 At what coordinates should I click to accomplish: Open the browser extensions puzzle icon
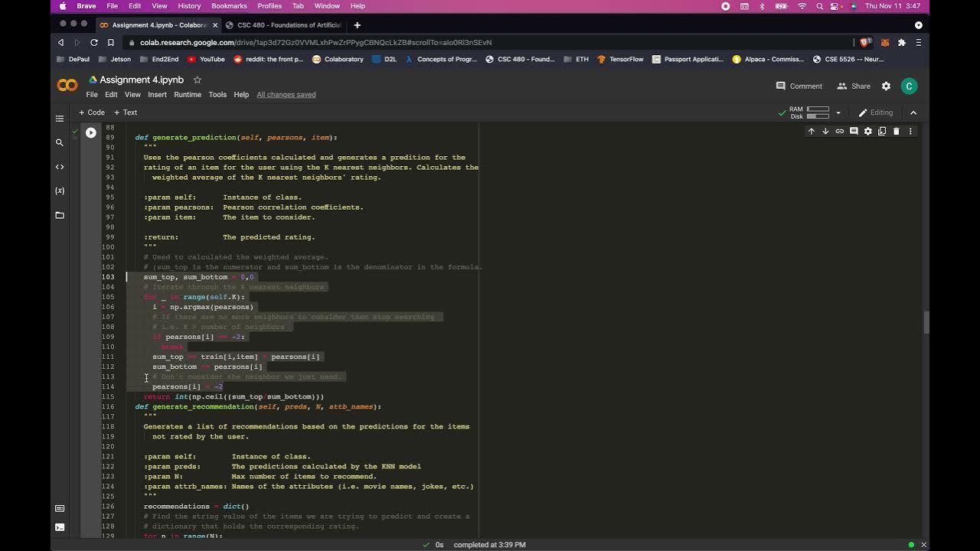(902, 42)
